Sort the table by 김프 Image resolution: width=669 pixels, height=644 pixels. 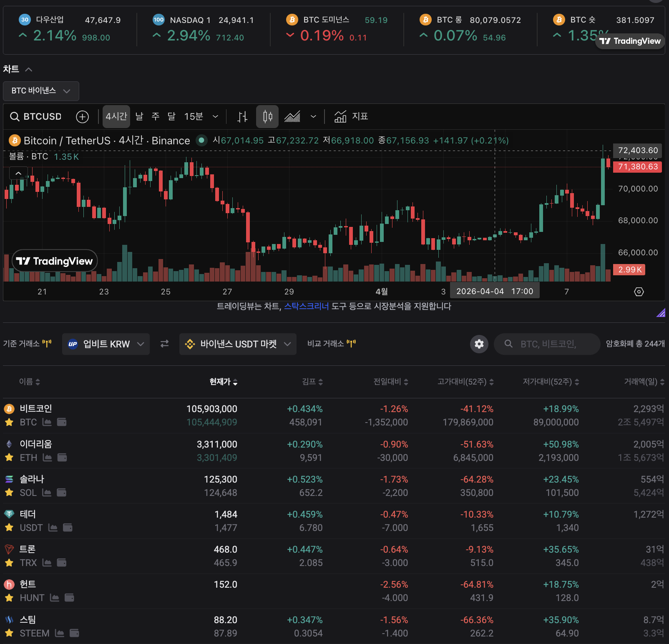point(312,382)
